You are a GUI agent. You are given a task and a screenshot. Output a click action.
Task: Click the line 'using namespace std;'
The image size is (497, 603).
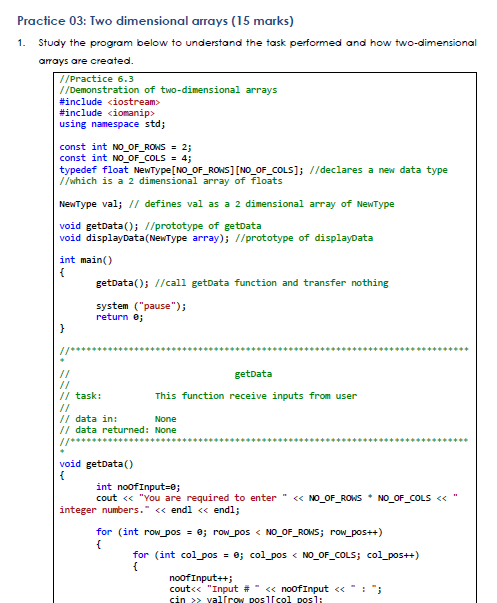coord(112,124)
